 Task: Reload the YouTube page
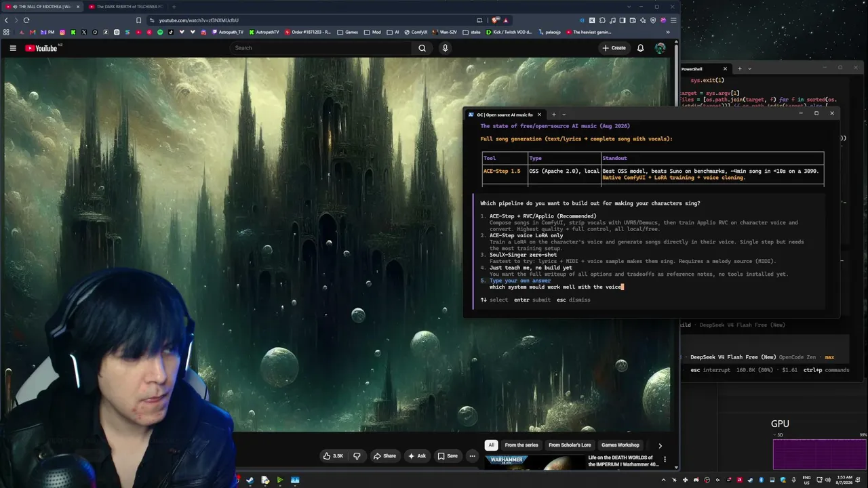(26, 20)
